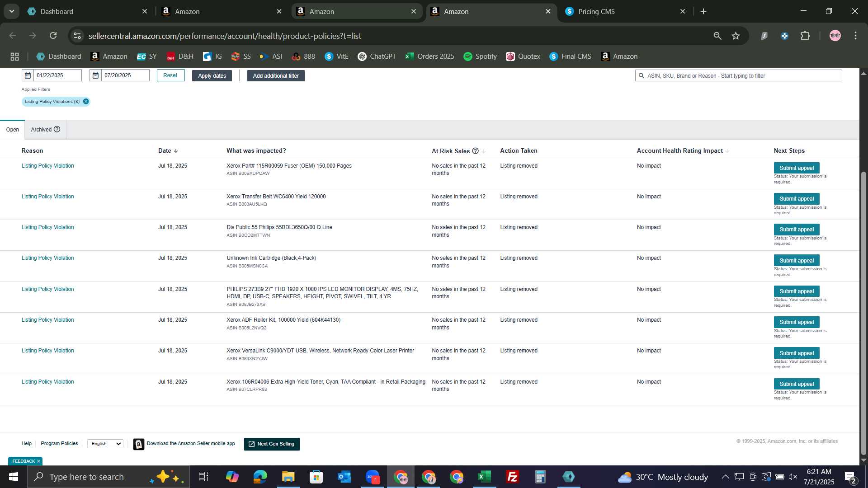The image size is (868, 488).
Task: Bookmark this page with the star icon
Action: point(736,36)
